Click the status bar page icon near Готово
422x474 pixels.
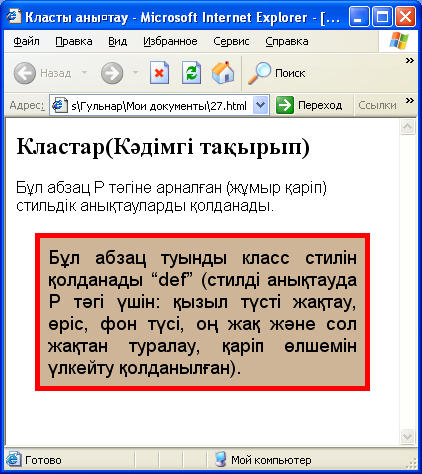pyautogui.click(x=13, y=460)
